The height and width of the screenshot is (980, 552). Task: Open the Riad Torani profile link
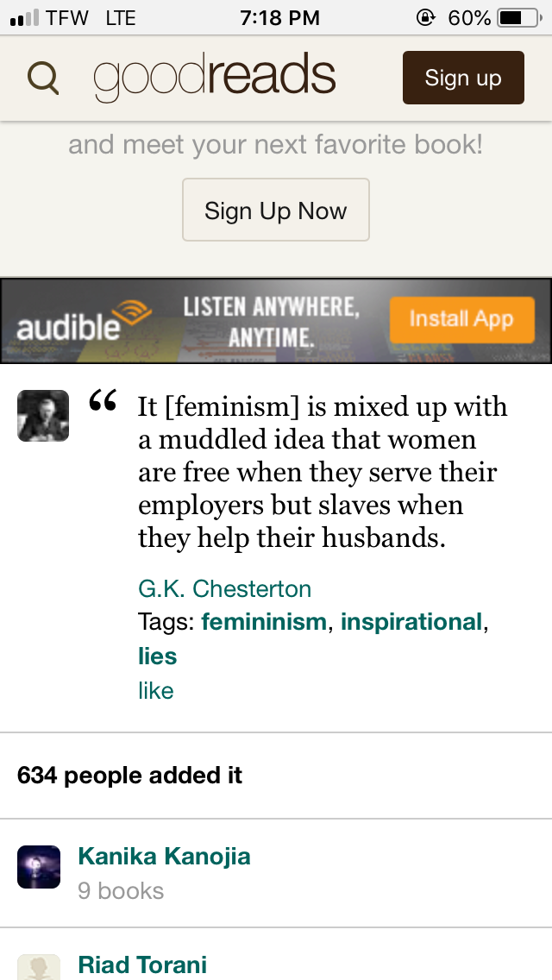142,964
